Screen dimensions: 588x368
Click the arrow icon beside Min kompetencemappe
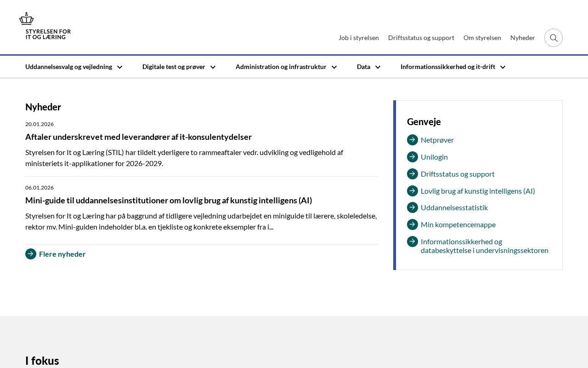pos(412,224)
